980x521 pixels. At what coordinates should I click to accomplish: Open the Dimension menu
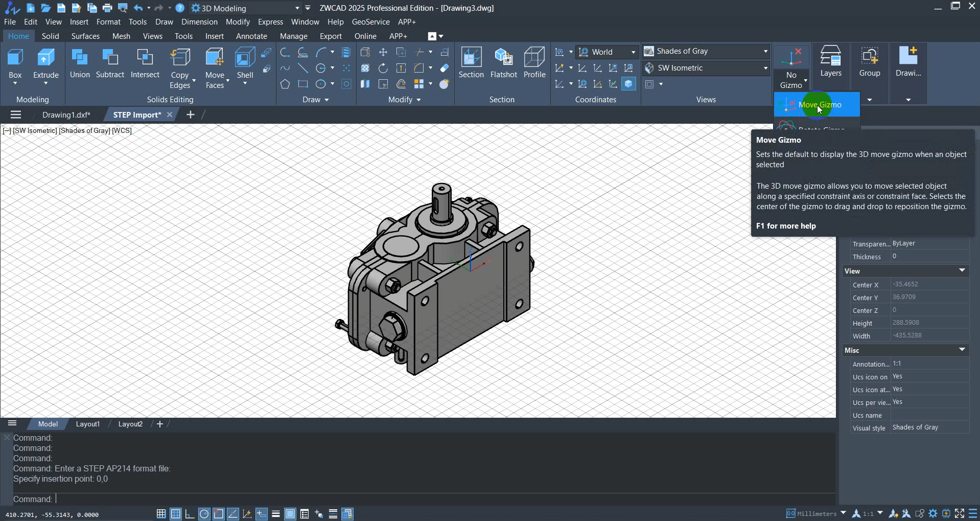pos(199,22)
